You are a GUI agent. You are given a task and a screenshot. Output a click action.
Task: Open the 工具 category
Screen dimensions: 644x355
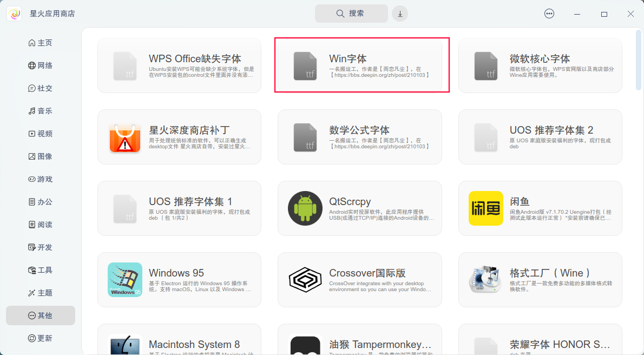pos(44,269)
